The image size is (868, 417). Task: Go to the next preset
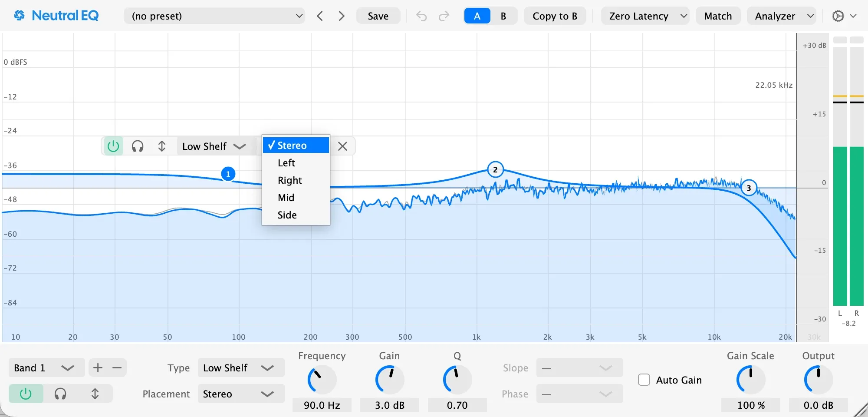point(342,16)
